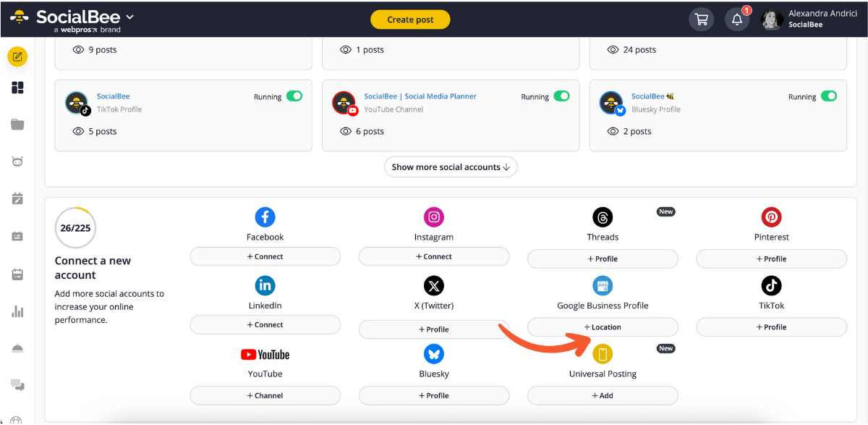The image size is (868, 425).
Task: Click the Threads logo icon
Action: [603, 216]
